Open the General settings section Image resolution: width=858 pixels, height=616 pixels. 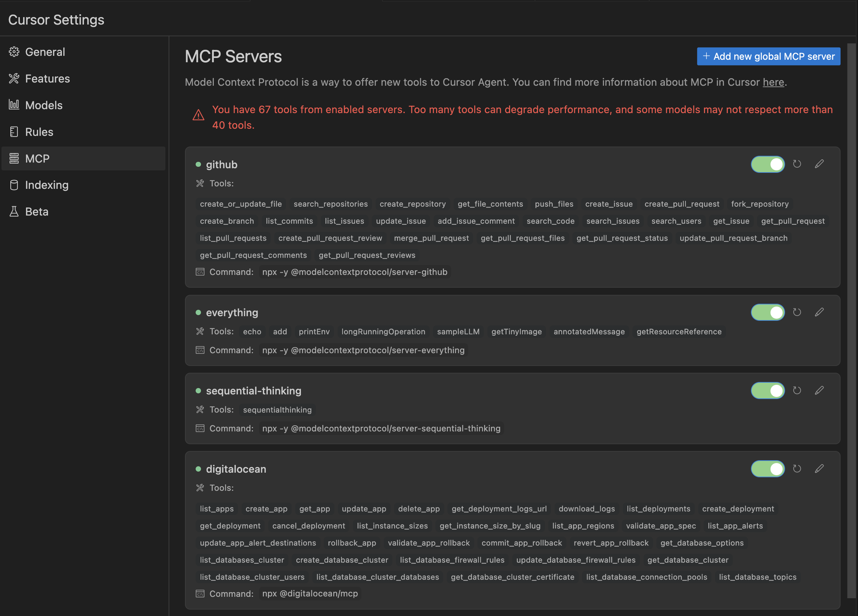[45, 52]
